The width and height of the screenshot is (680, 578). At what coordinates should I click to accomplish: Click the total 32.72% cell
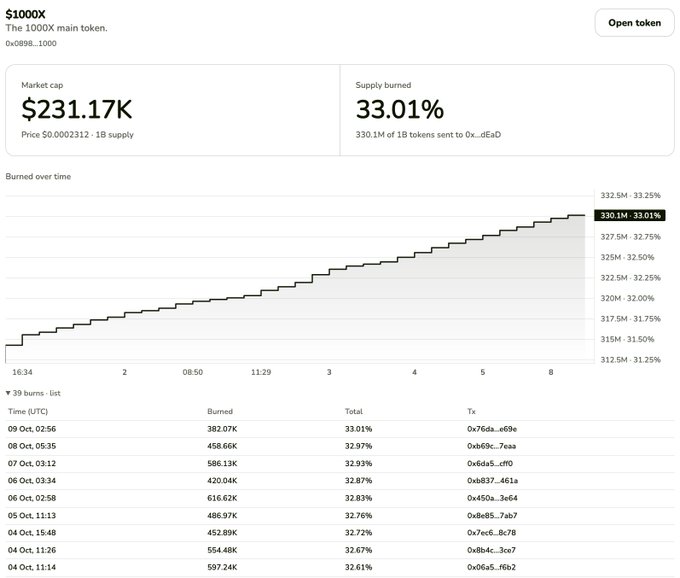(358, 532)
